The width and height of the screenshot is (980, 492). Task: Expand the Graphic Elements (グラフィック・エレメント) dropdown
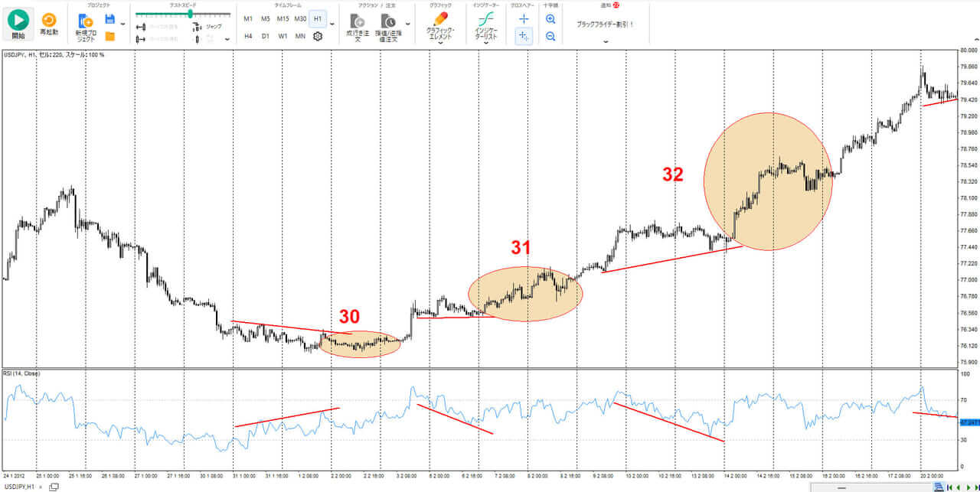(x=440, y=44)
